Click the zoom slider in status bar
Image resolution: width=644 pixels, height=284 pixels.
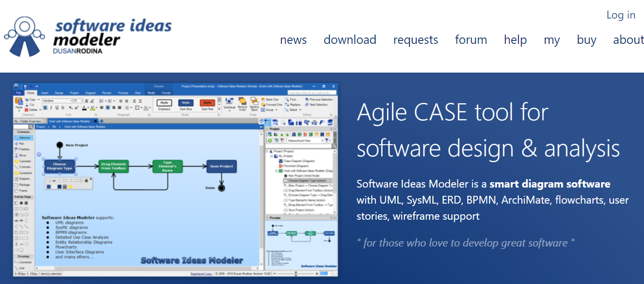pyautogui.click(x=295, y=274)
